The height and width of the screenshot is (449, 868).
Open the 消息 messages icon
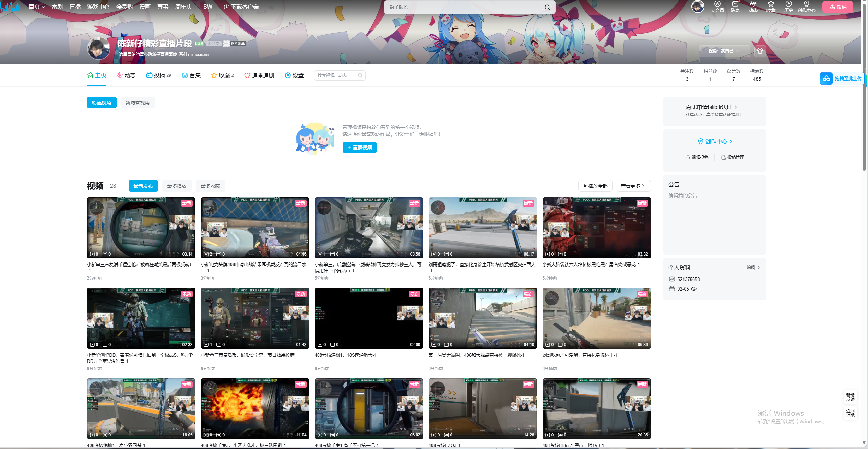(735, 7)
